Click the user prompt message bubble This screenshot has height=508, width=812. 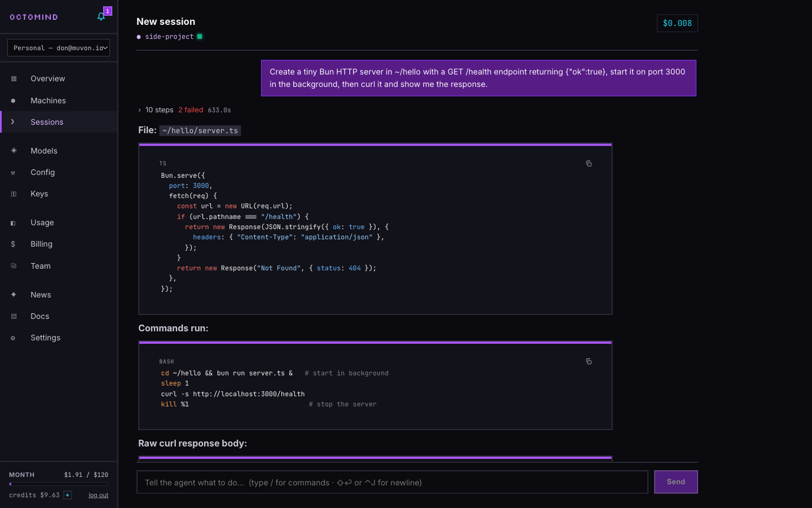coord(479,78)
